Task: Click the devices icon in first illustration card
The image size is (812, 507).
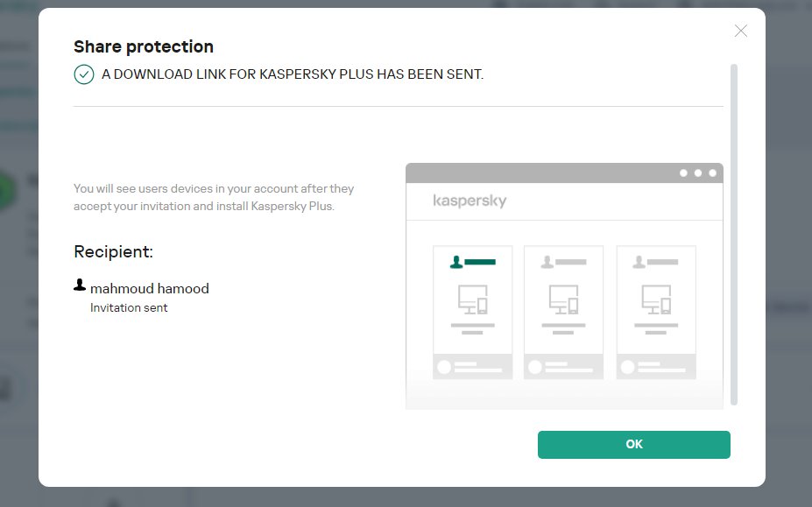Action: [472, 299]
